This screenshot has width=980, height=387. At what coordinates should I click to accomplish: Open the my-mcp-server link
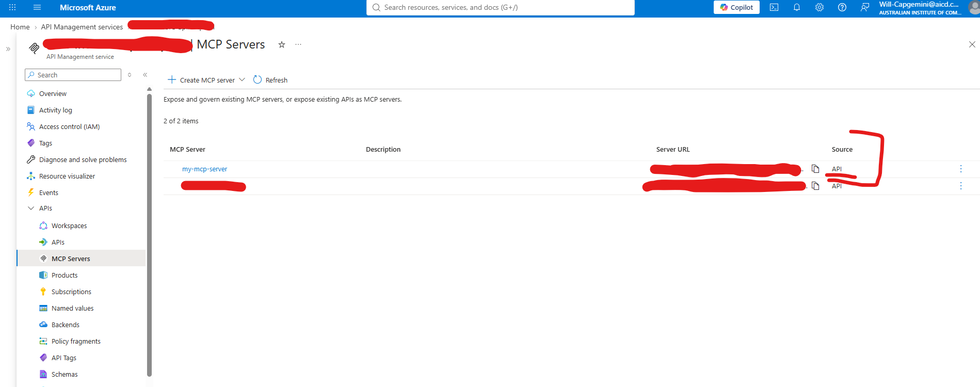pyautogui.click(x=204, y=169)
